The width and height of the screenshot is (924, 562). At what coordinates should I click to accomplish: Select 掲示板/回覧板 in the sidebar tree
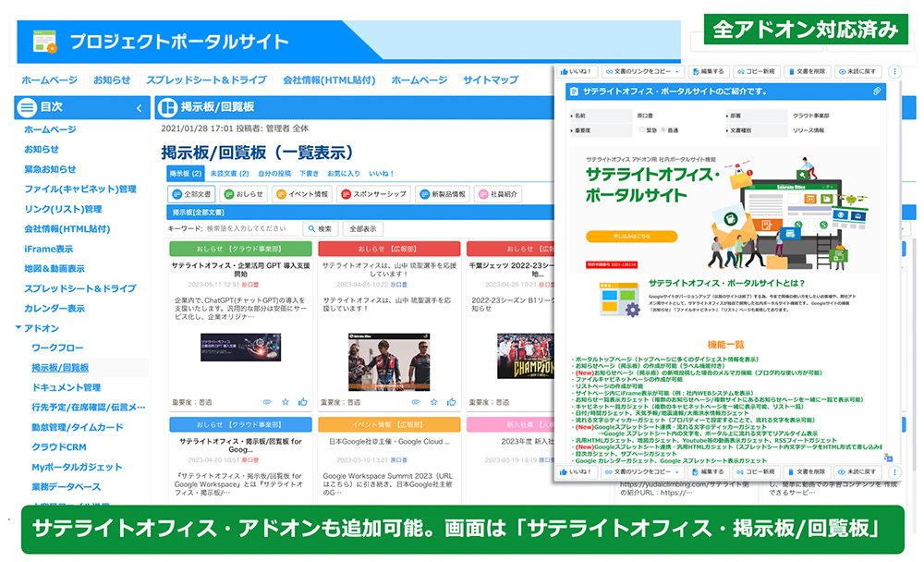[60, 367]
